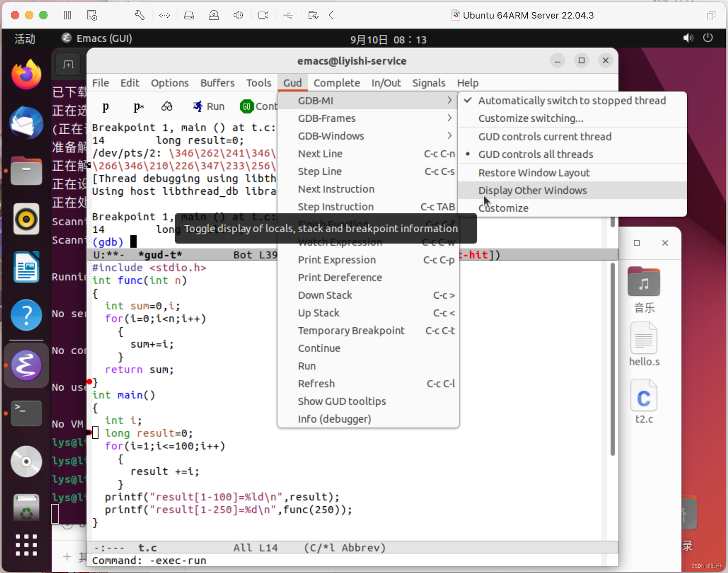Image resolution: width=728 pixels, height=573 pixels.
Task: Open the Terminal icon in the dock
Action: [26, 413]
